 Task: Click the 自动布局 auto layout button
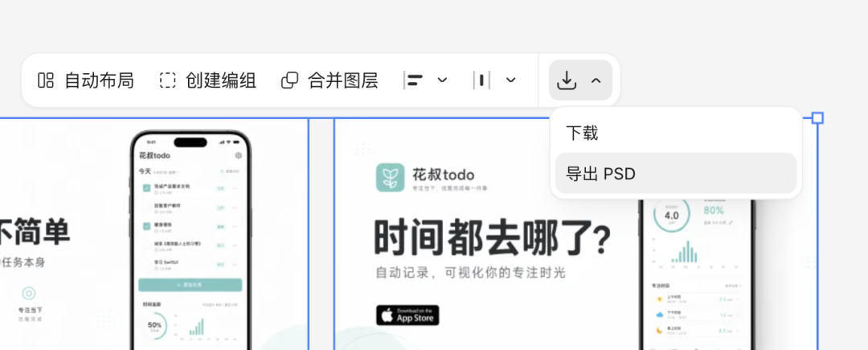[86, 80]
